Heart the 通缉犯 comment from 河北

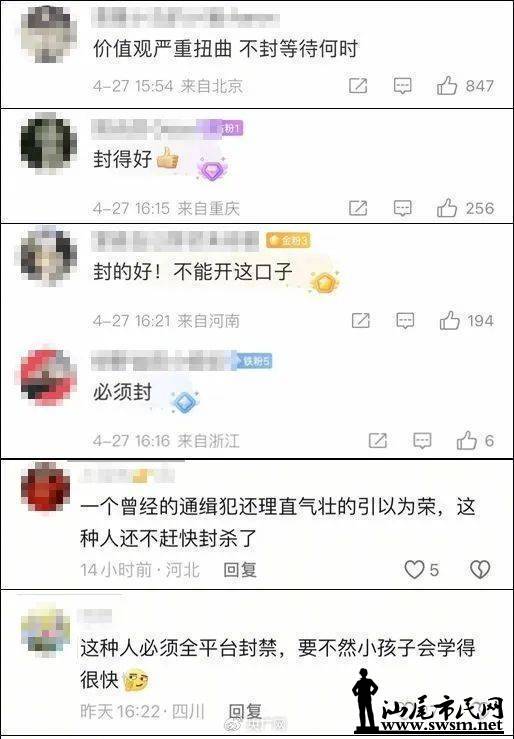point(415,569)
